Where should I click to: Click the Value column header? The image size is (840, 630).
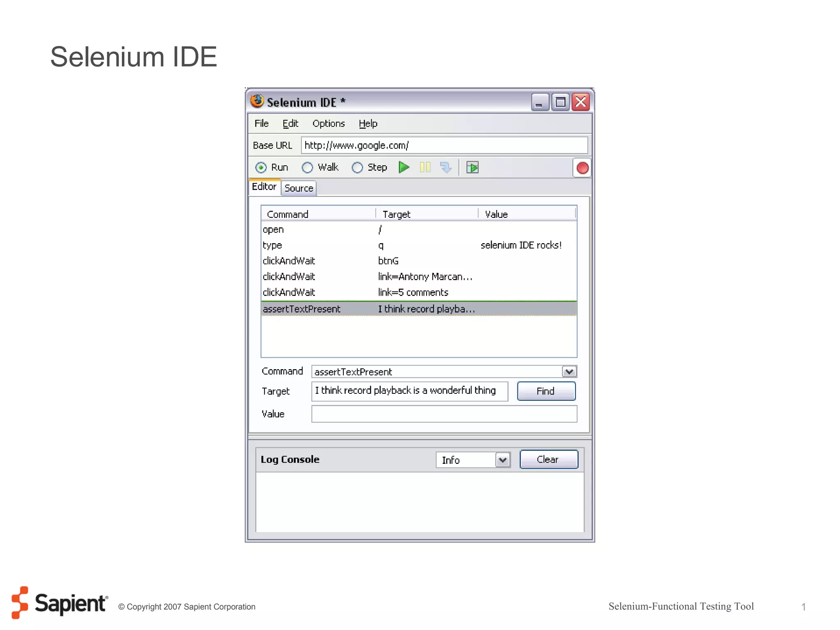pyautogui.click(x=527, y=214)
